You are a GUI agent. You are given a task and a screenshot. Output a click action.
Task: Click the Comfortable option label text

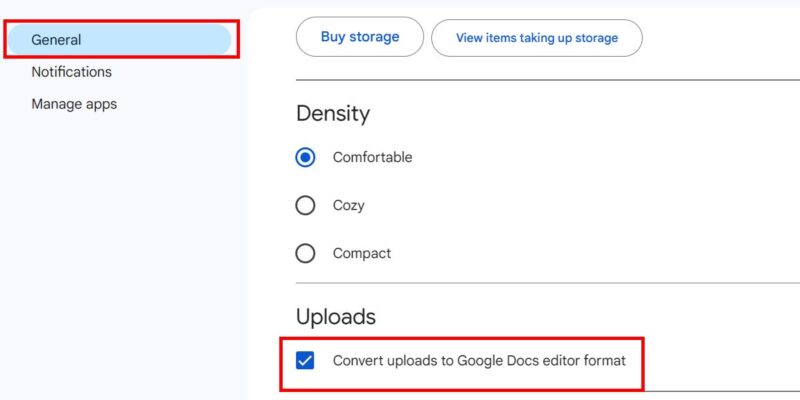(x=372, y=157)
